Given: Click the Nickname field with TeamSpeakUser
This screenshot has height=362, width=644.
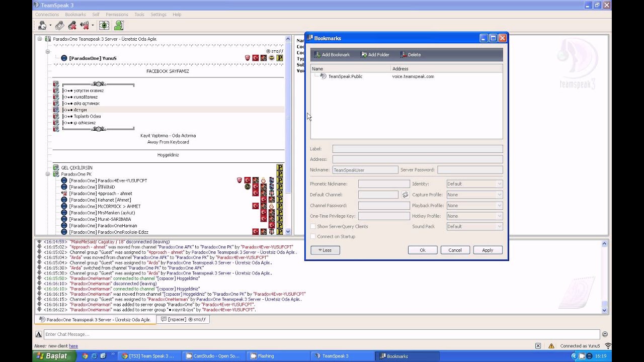Looking at the screenshot, I should click(x=365, y=170).
